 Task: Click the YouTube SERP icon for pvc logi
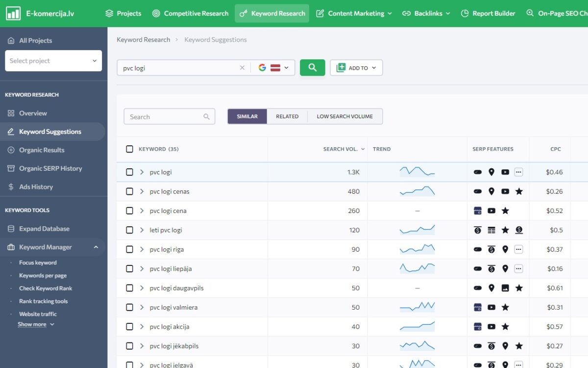click(505, 172)
